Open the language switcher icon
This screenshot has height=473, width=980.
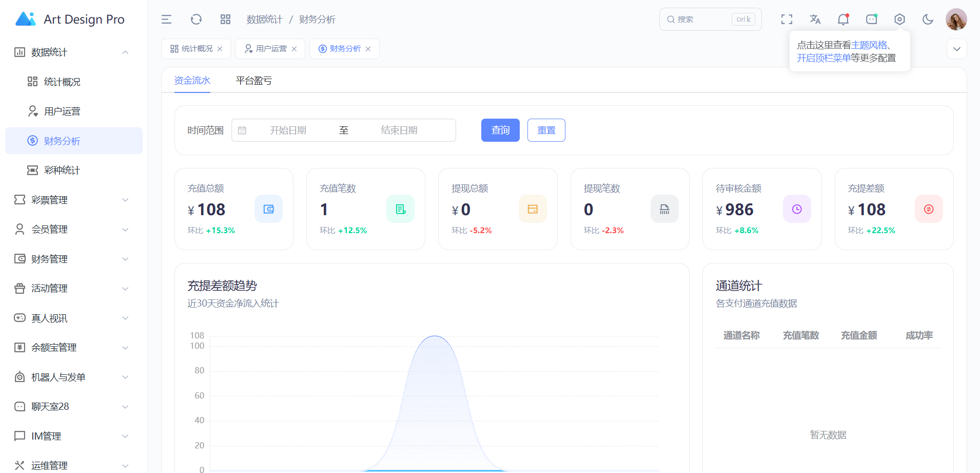point(815,20)
